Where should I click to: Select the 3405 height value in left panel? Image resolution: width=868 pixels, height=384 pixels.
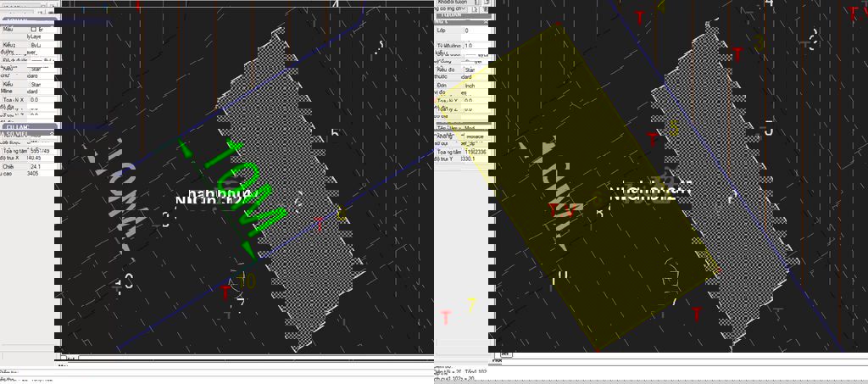click(x=34, y=174)
